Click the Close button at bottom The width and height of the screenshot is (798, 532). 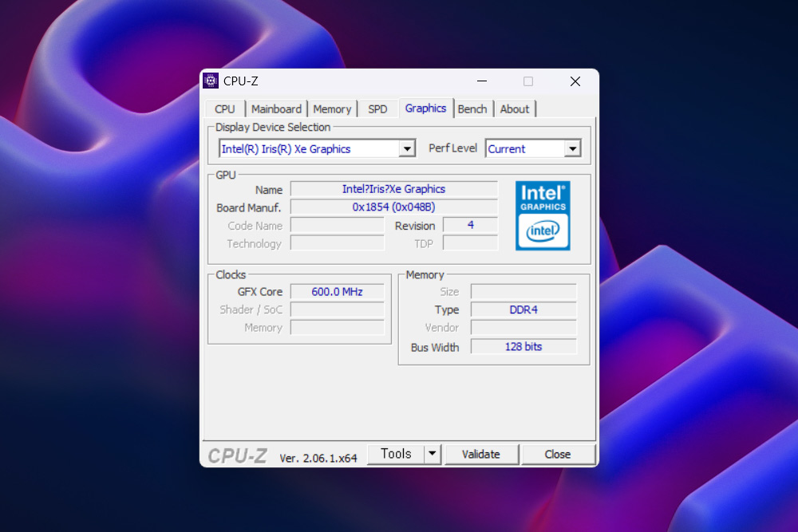click(x=557, y=454)
